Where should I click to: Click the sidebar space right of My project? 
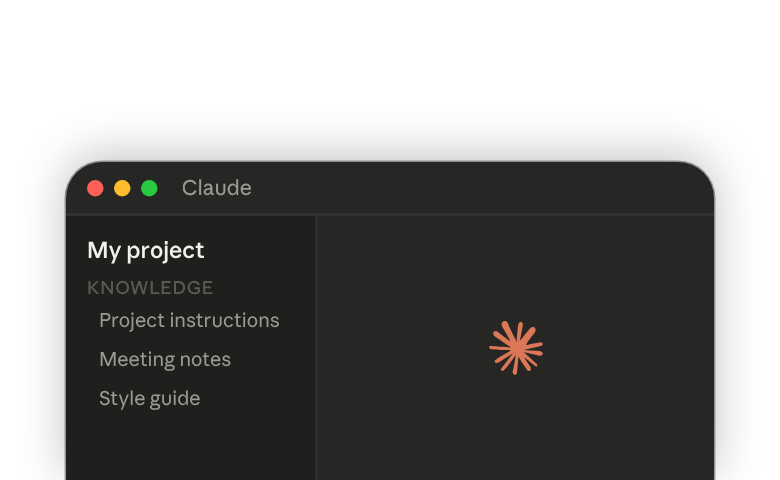259,250
